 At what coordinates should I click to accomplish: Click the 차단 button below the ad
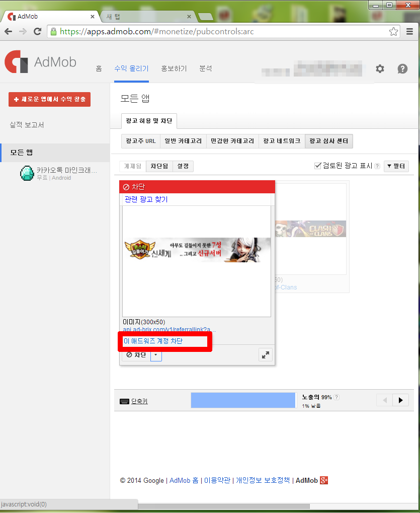tap(136, 354)
